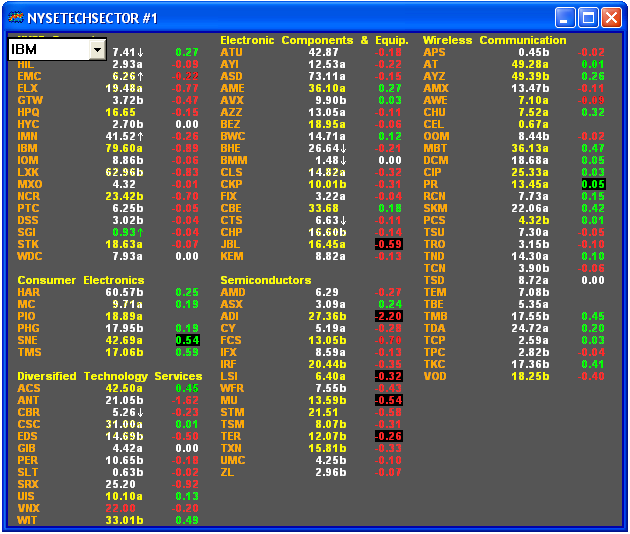
Task: Select the HAR ticker symbol
Action: pos(29,292)
